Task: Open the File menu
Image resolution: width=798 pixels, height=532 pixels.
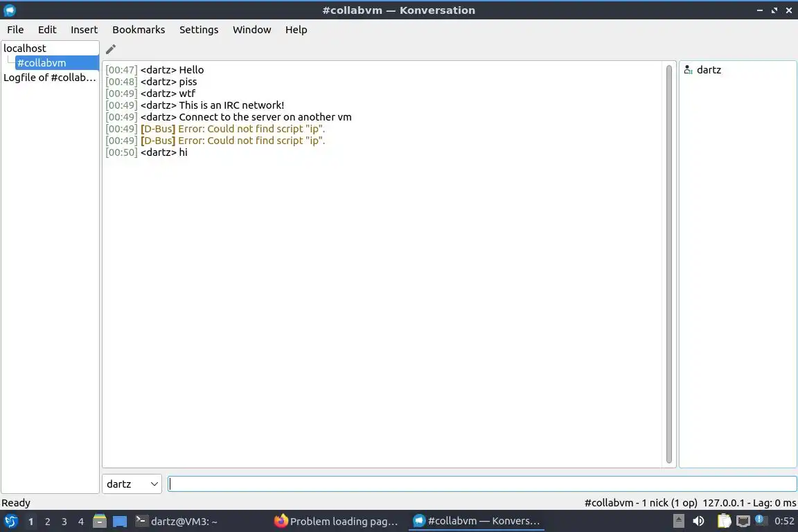Action: [15, 30]
